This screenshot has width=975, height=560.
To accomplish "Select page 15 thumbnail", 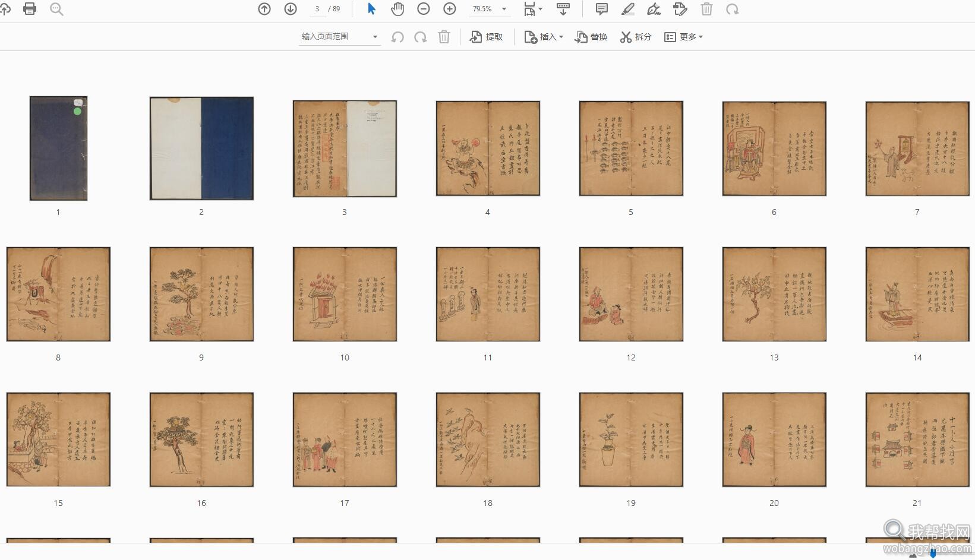I will point(58,439).
